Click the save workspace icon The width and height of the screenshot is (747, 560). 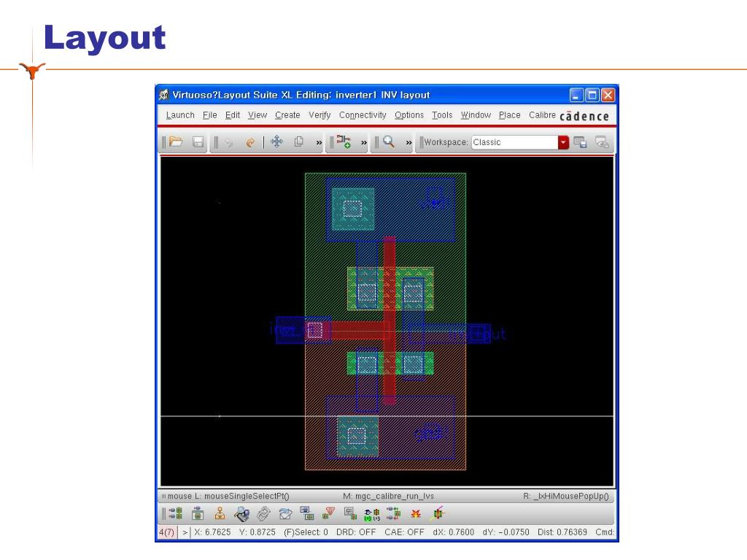(580, 142)
